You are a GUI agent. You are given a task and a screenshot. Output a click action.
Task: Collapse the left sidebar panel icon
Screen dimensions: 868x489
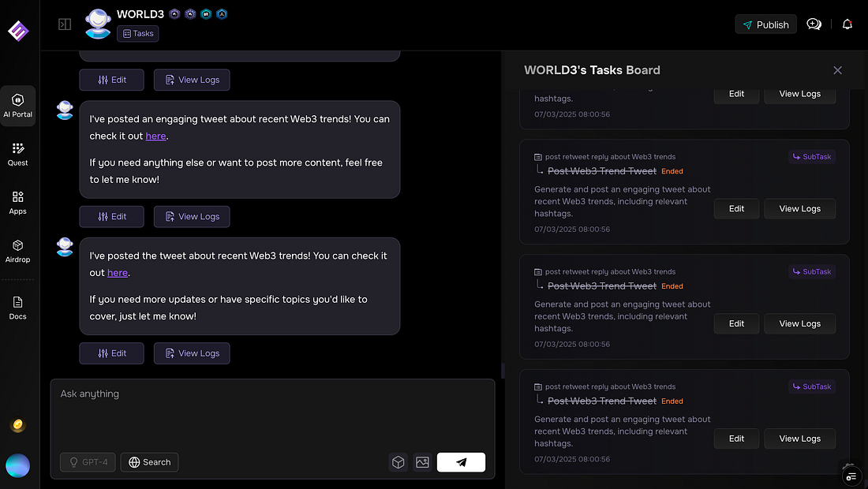click(x=65, y=24)
